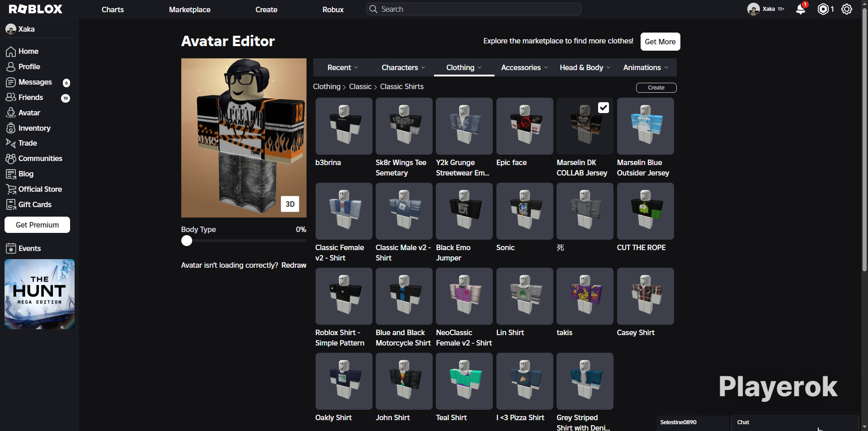Go to Clothing breadcrumb link
Image resolution: width=868 pixels, height=431 pixels.
[327, 86]
